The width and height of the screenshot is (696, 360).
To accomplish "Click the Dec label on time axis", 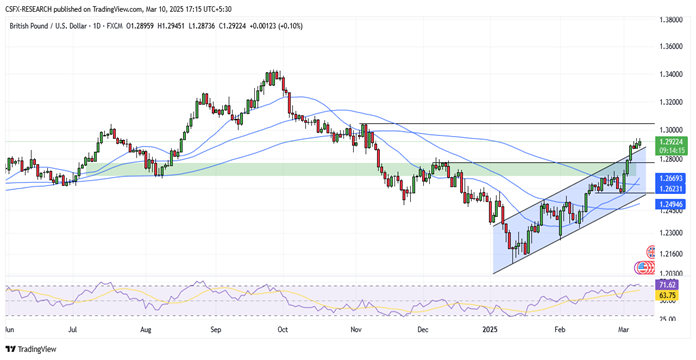I will (x=423, y=330).
